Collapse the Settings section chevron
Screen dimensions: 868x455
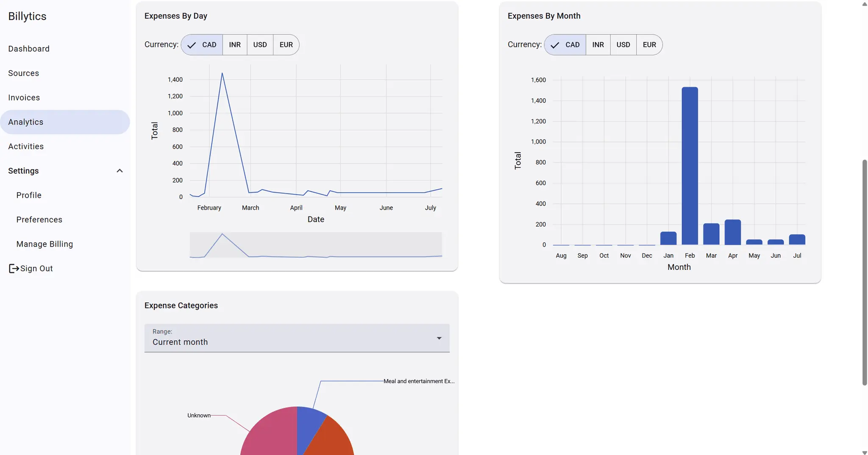[x=120, y=171]
